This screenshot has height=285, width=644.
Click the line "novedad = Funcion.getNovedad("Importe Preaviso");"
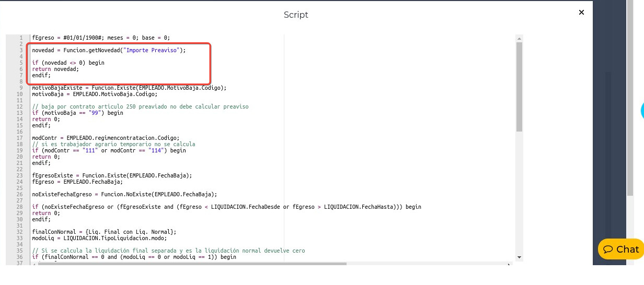click(109, 50)
